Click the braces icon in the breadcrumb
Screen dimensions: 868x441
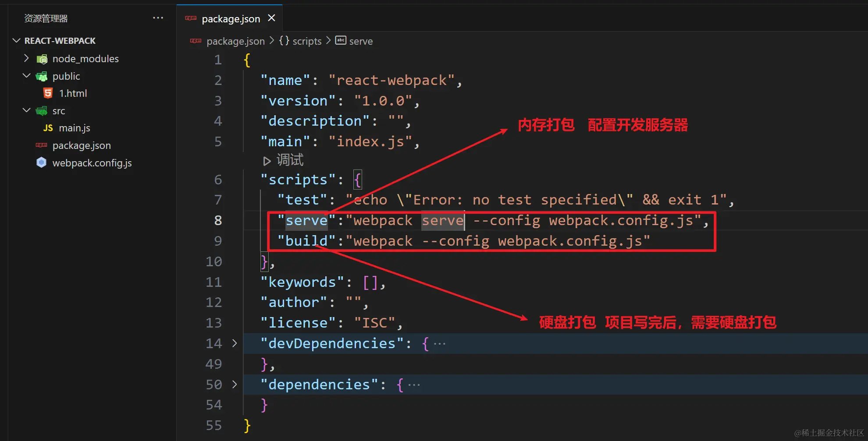(284, 41)
